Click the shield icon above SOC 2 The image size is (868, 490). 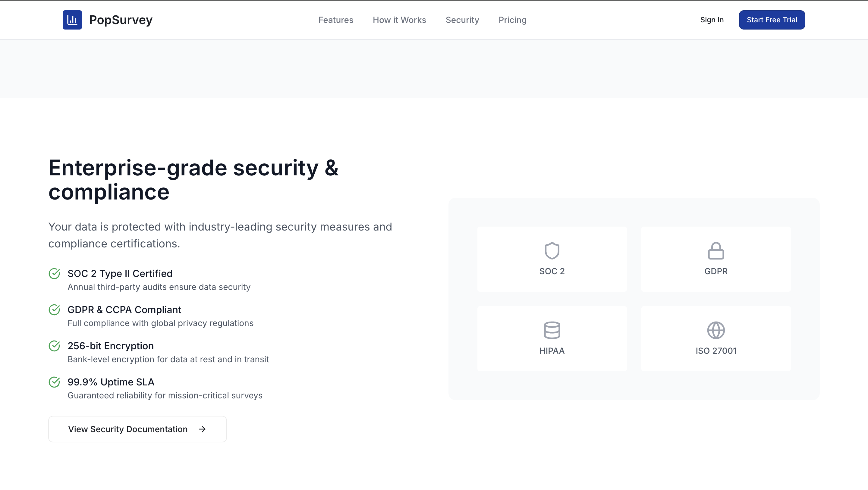coord(552,251)
